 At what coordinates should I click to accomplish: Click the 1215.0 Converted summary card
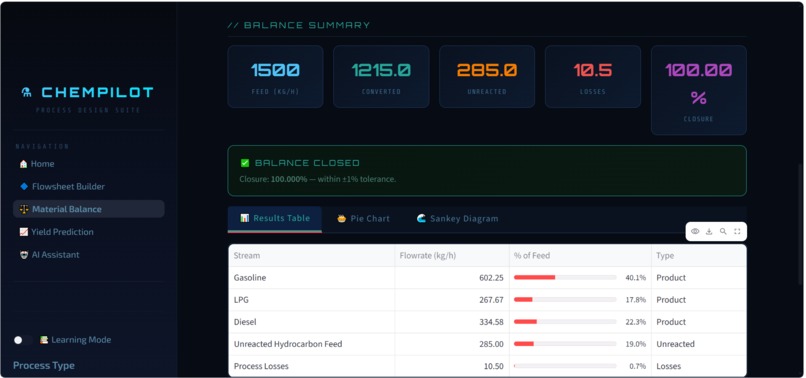381,77
